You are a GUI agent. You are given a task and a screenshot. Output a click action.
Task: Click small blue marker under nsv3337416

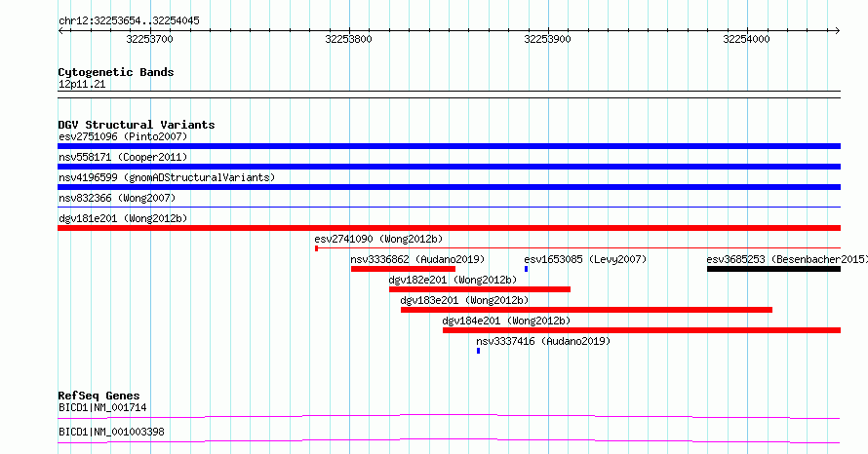tap(478, 351)
